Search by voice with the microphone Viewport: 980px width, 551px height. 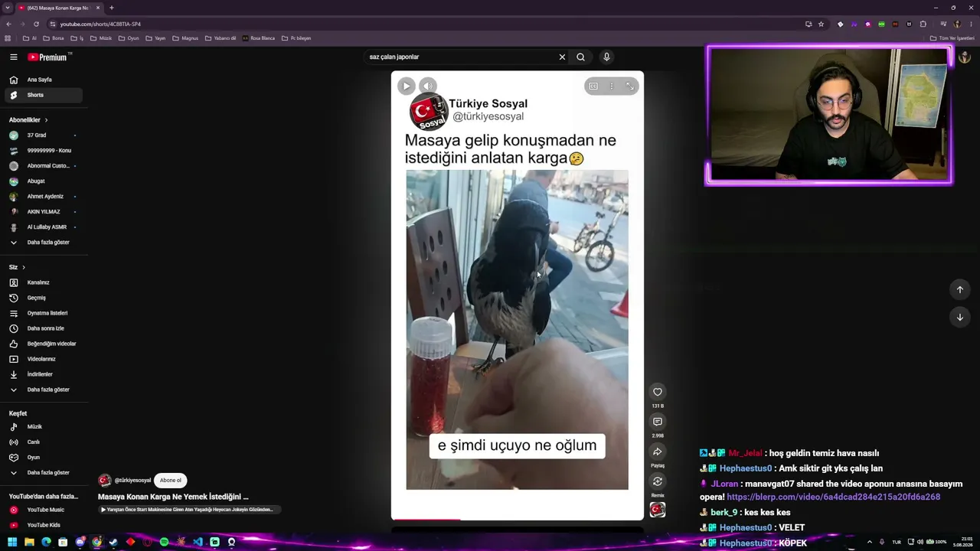606,57
